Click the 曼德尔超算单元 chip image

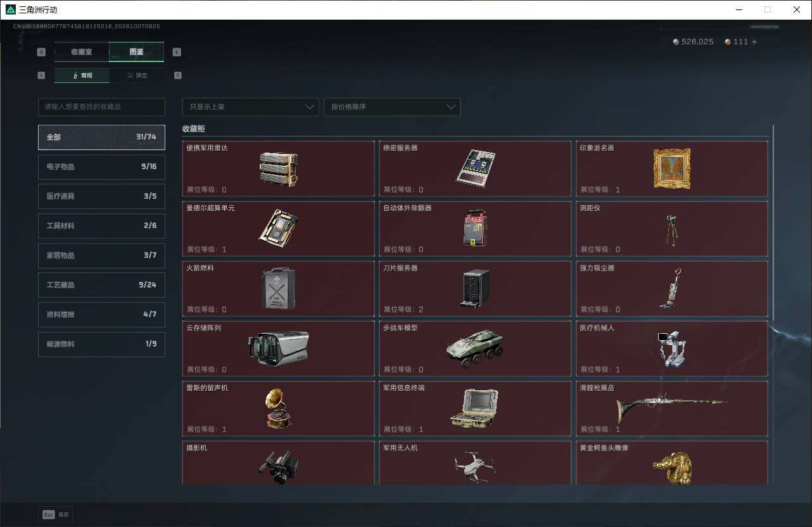[278, 228]
